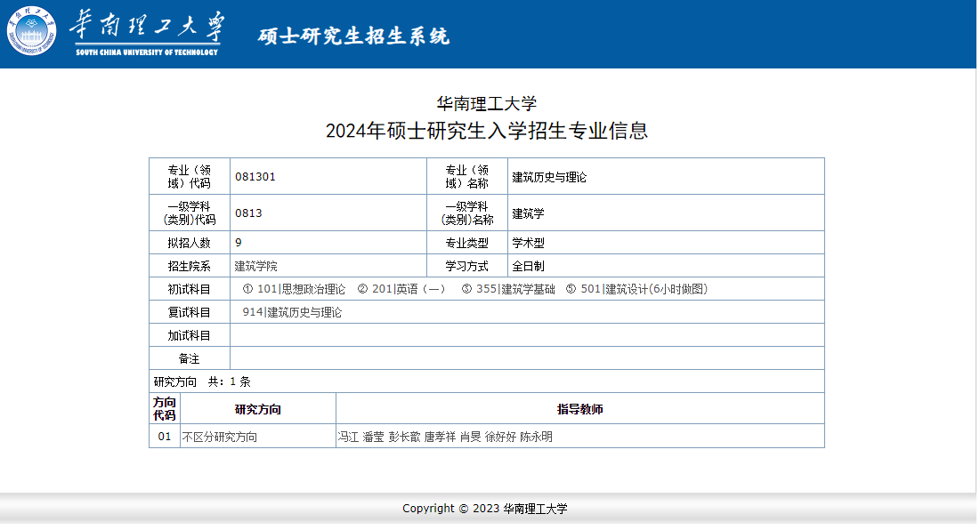The width and height of the screenshot is (980, 530).
Task: Click the 专业类型 label
Action: click(467, 243)
